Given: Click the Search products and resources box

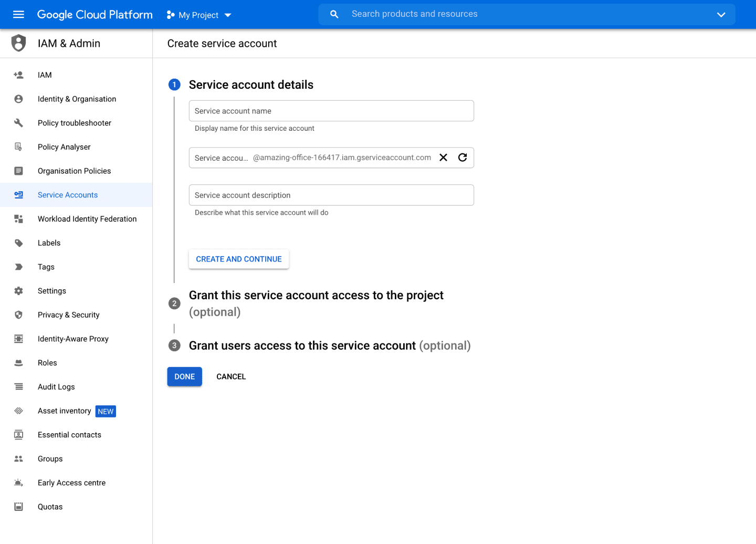Looking at the screenshot, I should (x=527, y=14).
